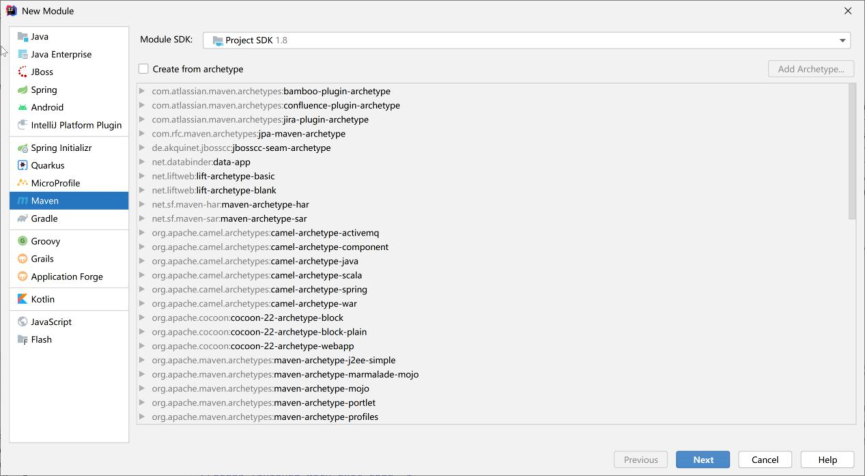Viewport: 865px width, 476px height.
Task: Select the Groovy module icon
Action: (x=22, y=241)
